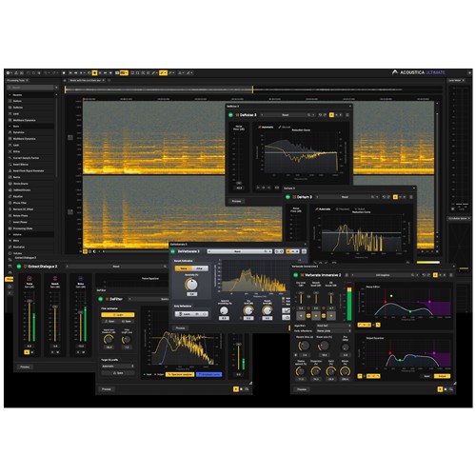Click the yellow solo button under Voice gain
Screen dimensions: 476x476
[x=27, y=352]
